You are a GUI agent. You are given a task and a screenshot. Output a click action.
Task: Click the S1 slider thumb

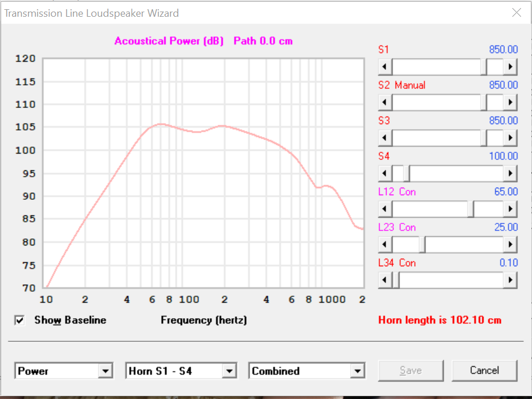[484, 67]
